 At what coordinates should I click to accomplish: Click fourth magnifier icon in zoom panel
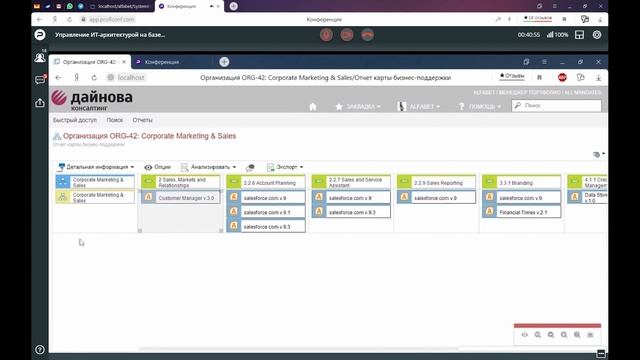coord(577,335)
